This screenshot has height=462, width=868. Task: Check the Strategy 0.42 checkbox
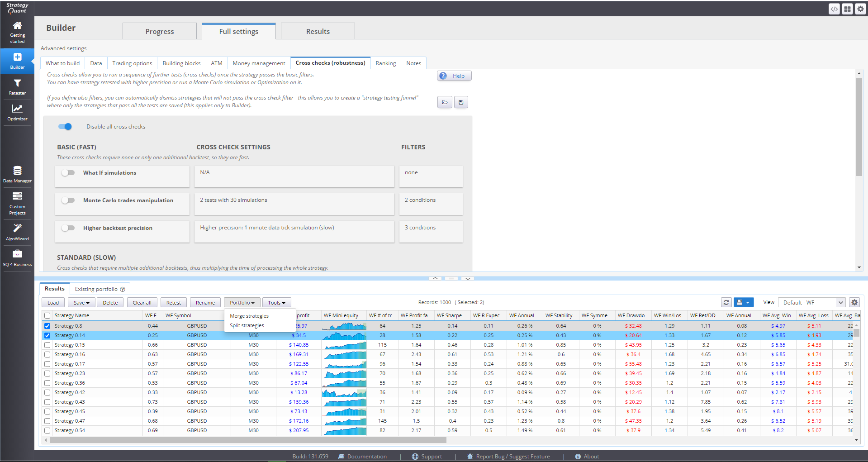point(47,392)
